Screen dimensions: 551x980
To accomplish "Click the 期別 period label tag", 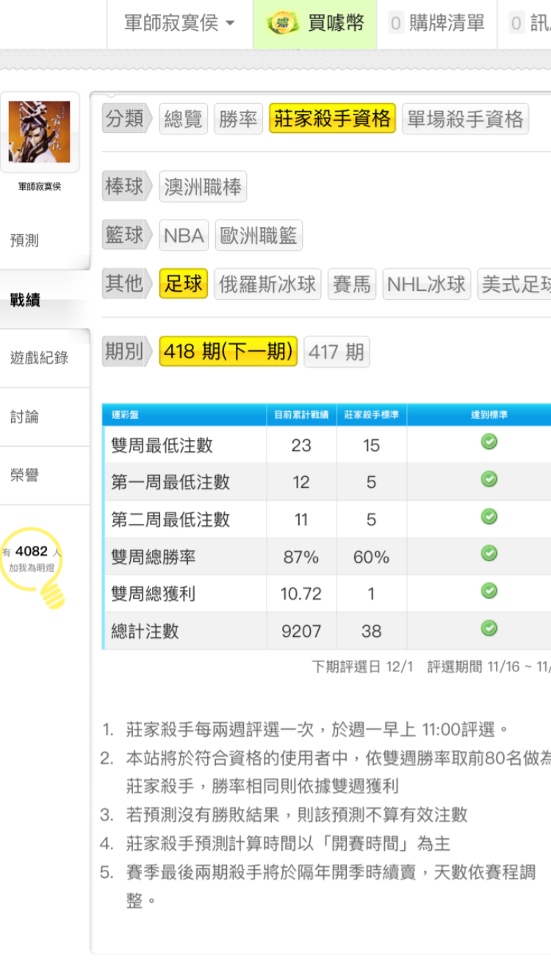I will tap(126, 351).
